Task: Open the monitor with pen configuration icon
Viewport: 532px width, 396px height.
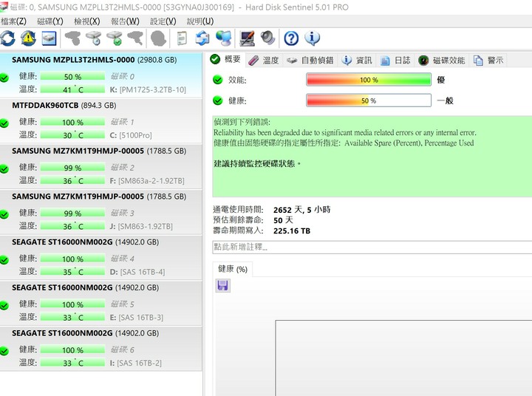Action: (248, 38)
